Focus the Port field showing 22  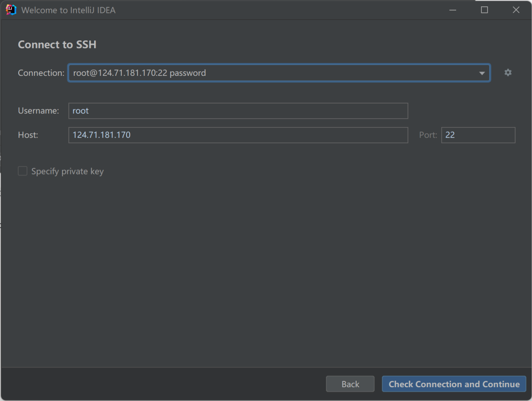478,135
